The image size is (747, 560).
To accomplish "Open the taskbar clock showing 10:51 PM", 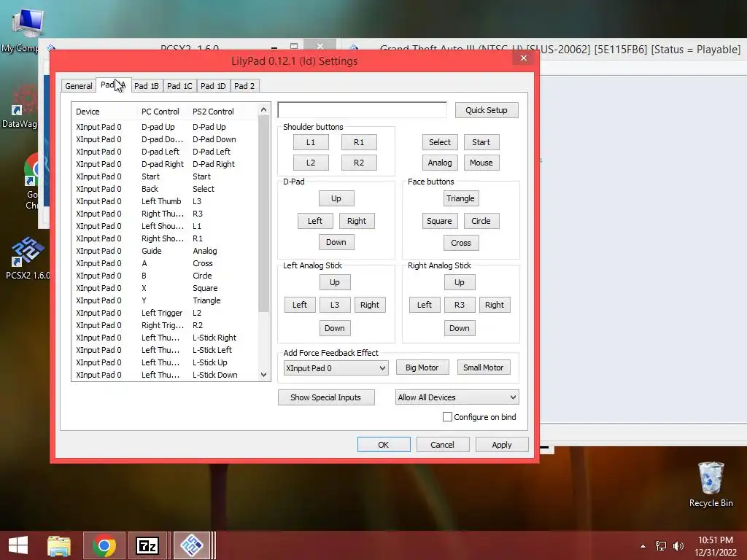I will [x=716, y=546].
